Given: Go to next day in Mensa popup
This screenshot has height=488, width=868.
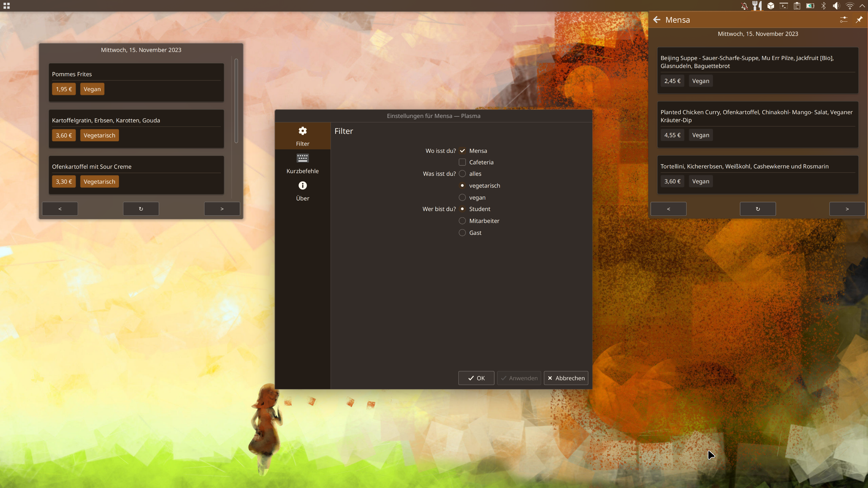Looking at the screenshot, I should point(847,209).
